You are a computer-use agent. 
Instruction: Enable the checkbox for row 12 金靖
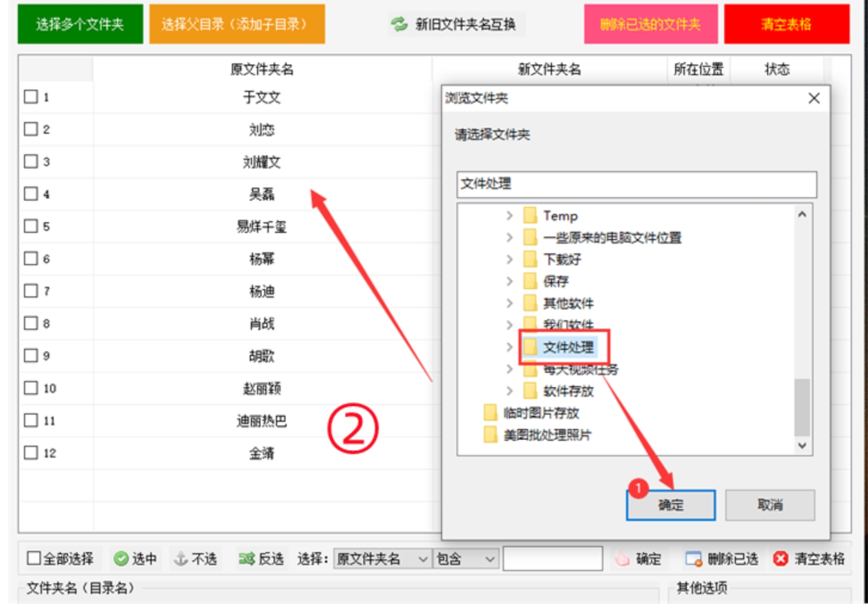click(x=30, y=453)
